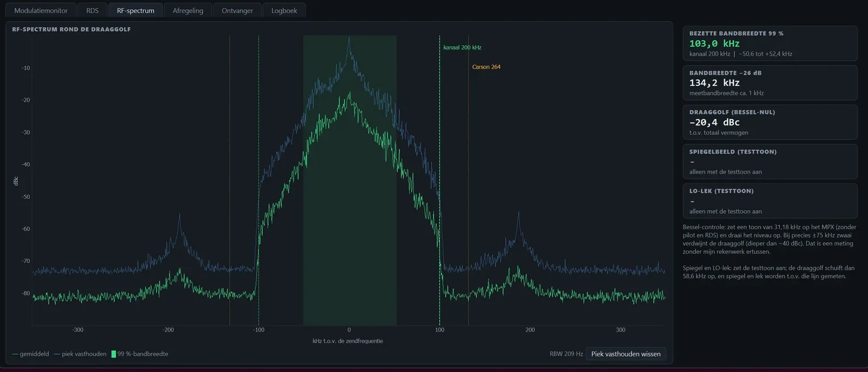Click the kanaal 200 kHz range text in card
The height and width of the screenshot is (372, 868).
tap(741, 54)
